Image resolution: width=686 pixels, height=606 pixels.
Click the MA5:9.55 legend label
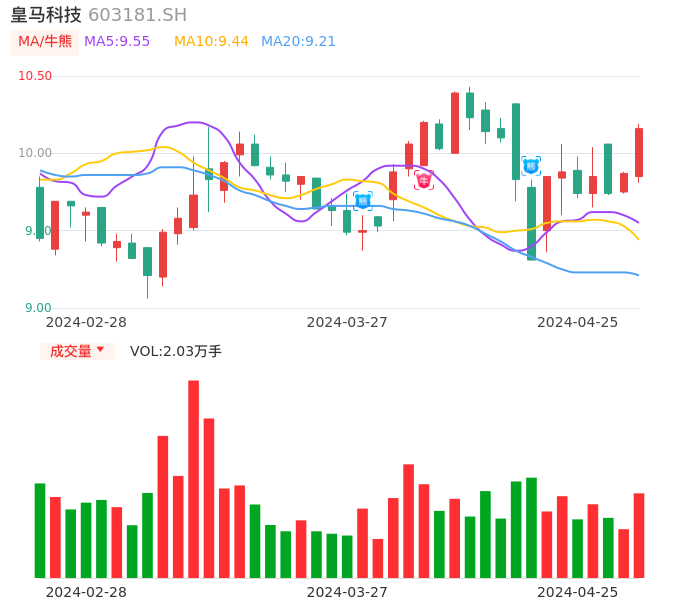(117, 42)
